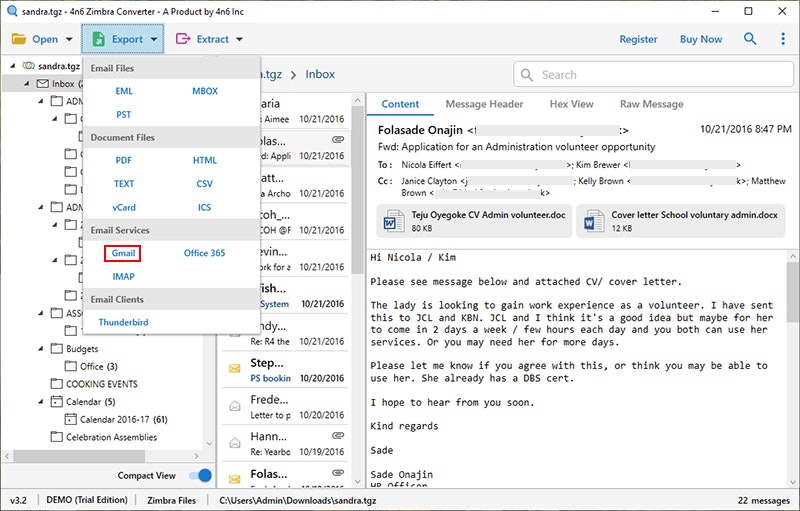
Task: Select Thunderbird email client
Action: pyautogui.click(x=123, y=322)
